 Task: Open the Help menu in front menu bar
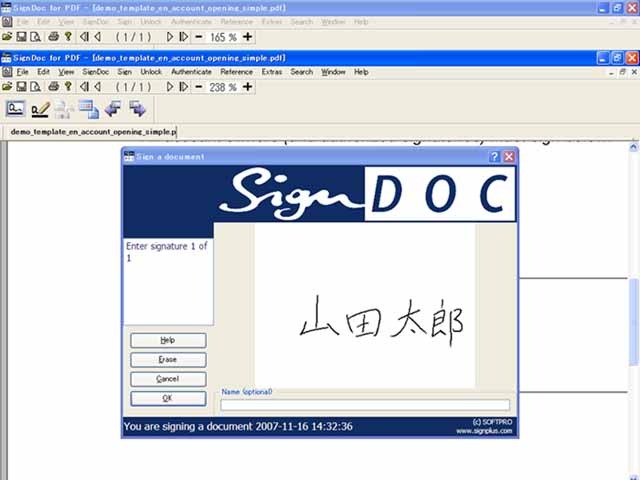click(x=361, y=72)
